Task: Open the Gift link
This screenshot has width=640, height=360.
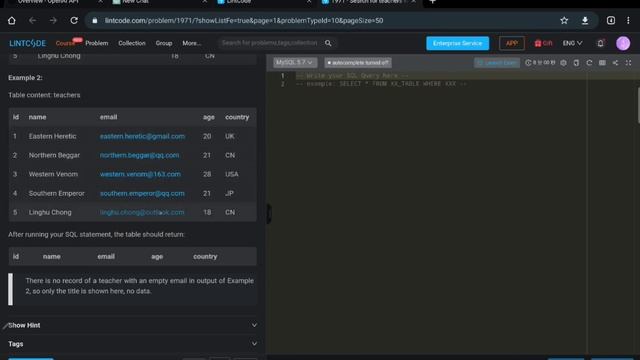Action: (x=543, y=43)
